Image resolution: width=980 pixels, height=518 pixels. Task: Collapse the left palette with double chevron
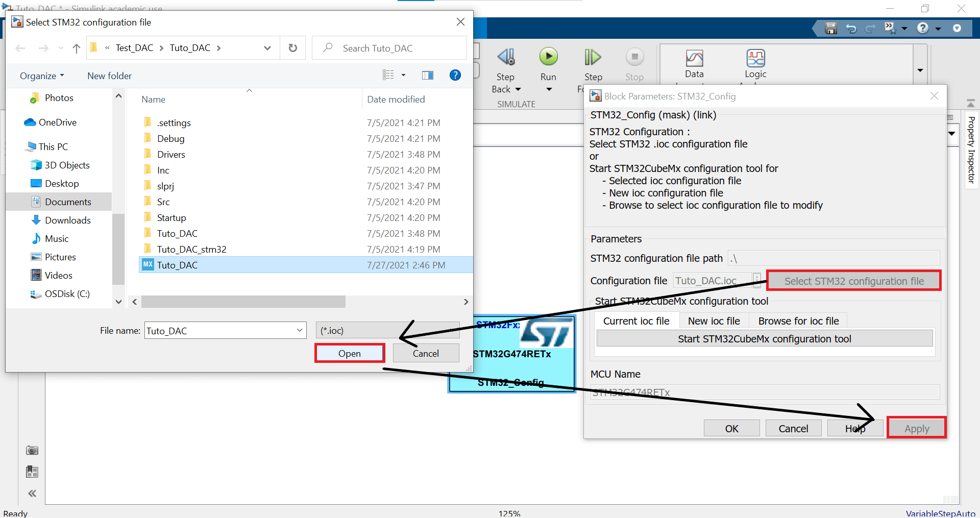(x=32, y=494)
